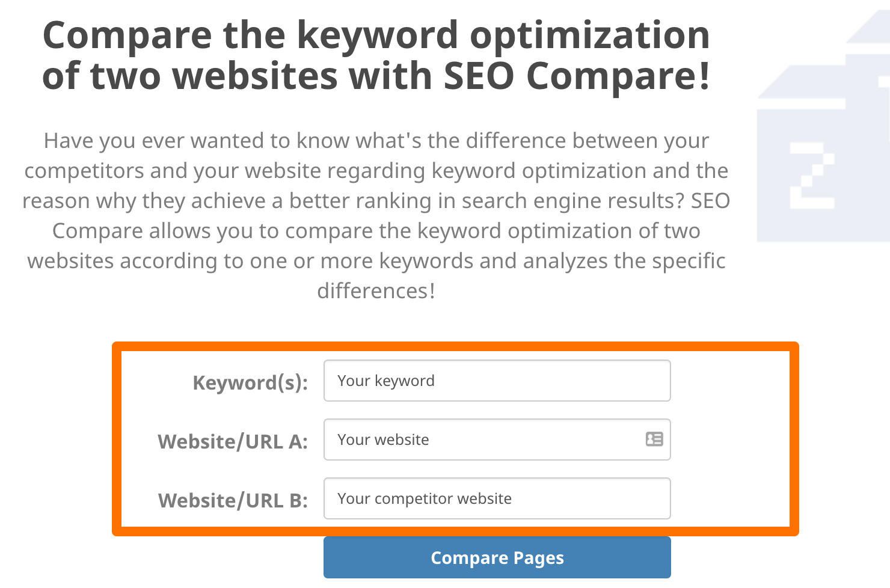890x588 pixels.
Task: Click the "Your keyword" placeholder text
Action: click(x=386, y=381)
